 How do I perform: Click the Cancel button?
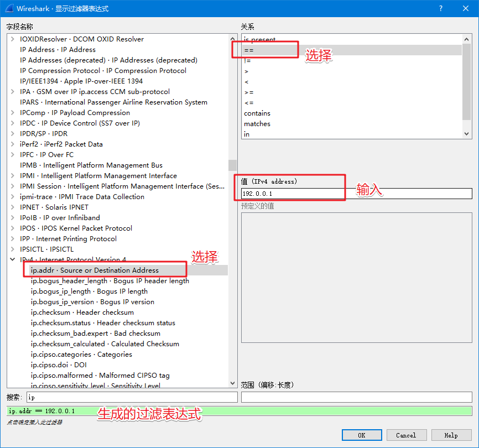407,435
